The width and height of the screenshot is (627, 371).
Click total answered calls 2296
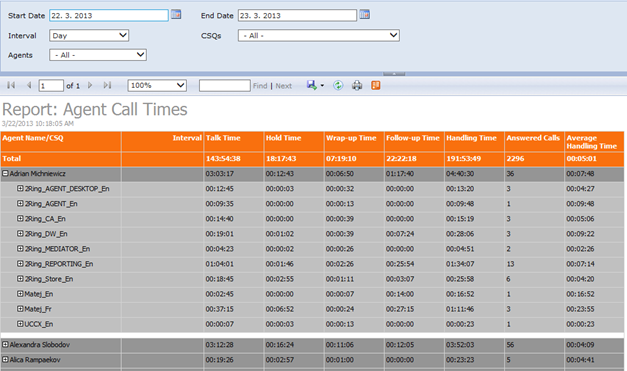pyautogui.click(x=515, y=159)
